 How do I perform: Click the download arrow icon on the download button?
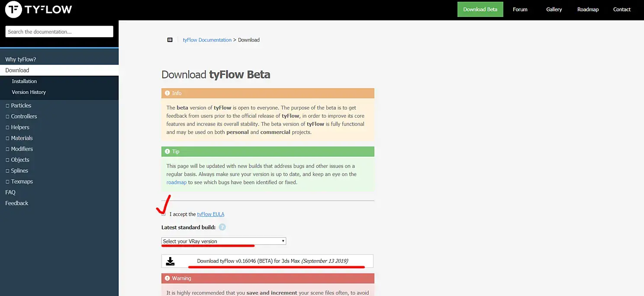(171, 261)
